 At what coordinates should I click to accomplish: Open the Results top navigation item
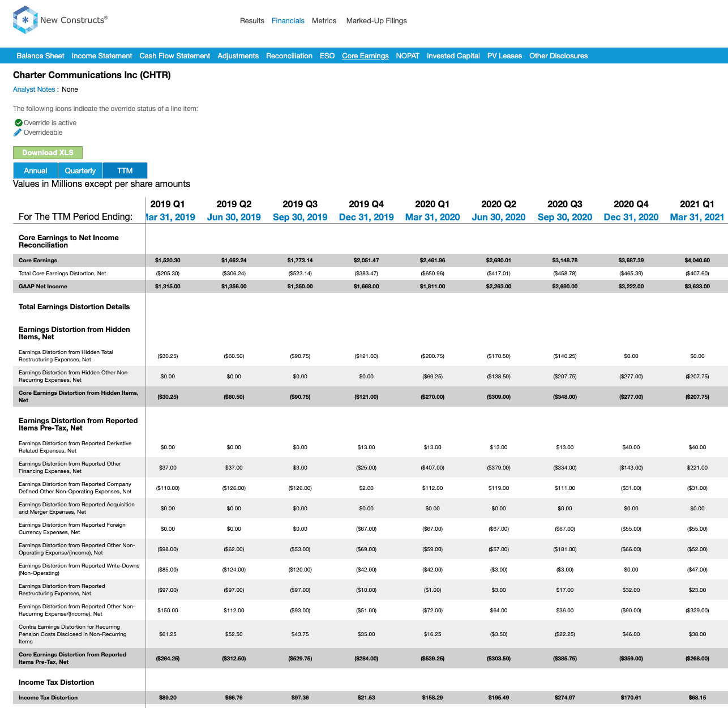(x=252, y=21)
